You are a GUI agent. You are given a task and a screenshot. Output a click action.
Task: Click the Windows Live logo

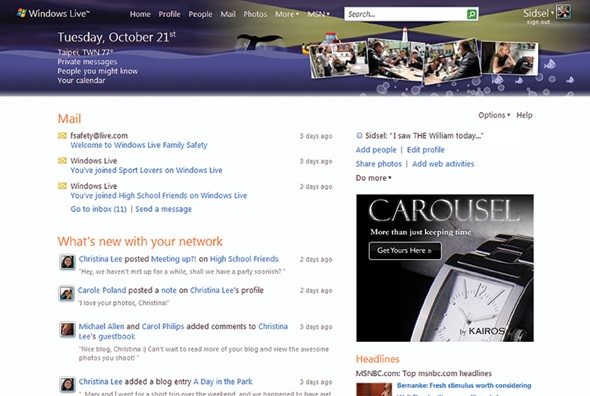tap(53, 14)
